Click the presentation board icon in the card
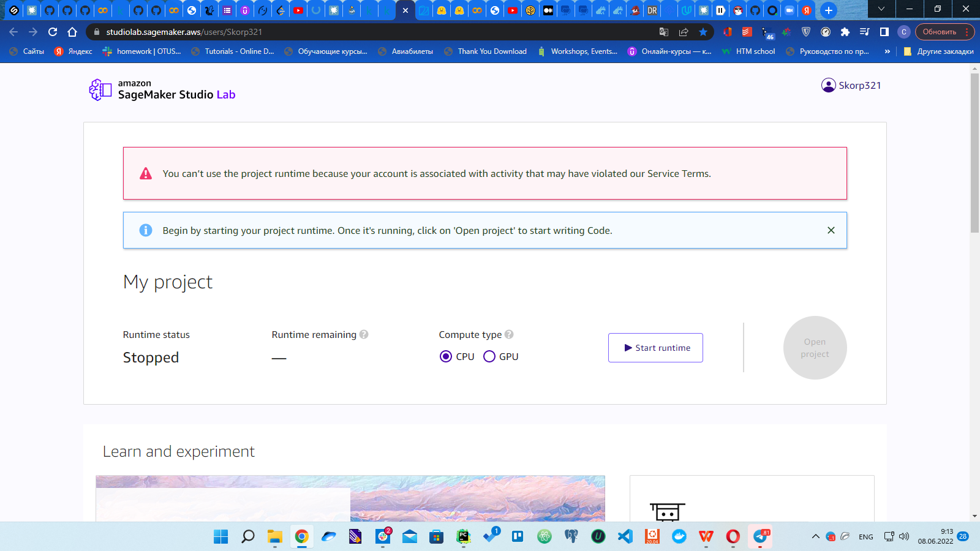 (668, 512)
